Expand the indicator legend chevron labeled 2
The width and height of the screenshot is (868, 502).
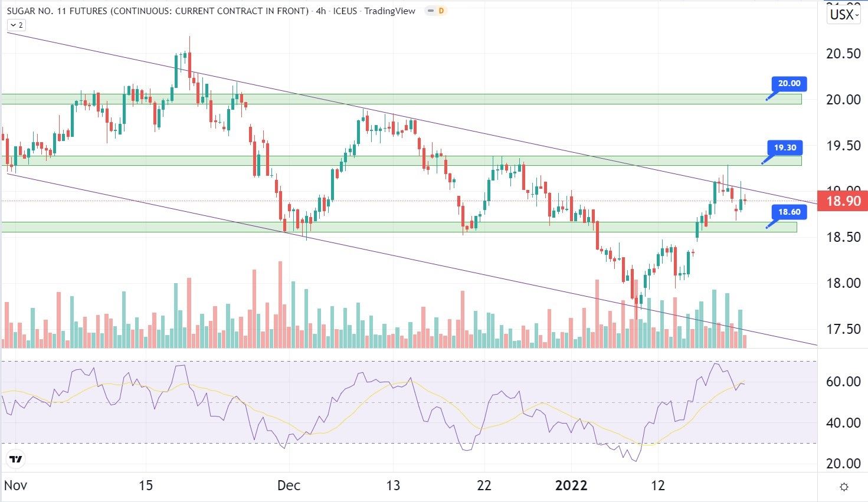(16, 25)
